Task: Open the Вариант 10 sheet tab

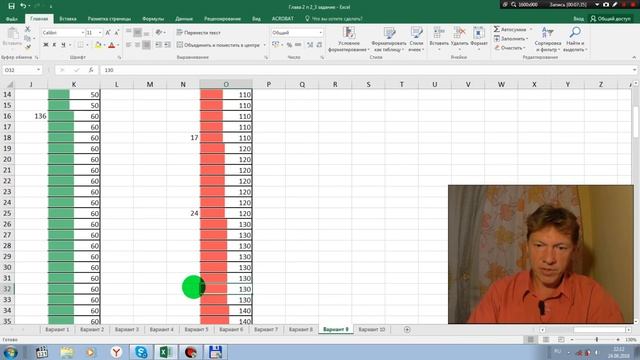Action: pyautogui.click(x=372, y=329)
